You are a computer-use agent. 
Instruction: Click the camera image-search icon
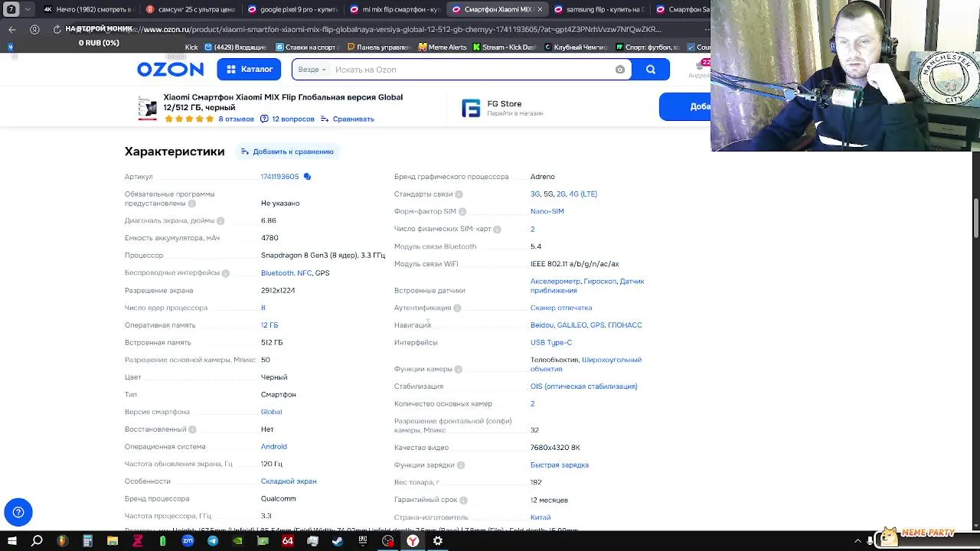620,70
